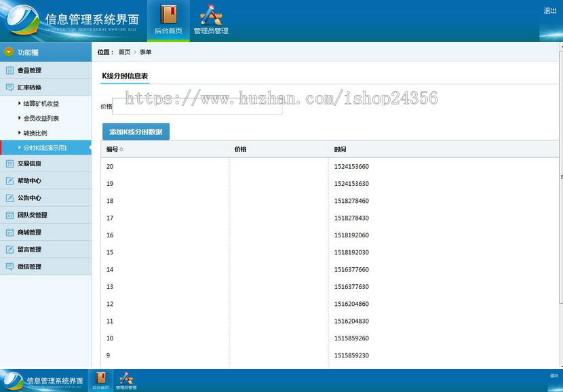563x392 pixels.
Task: Click the 时间 column header
Action: (x=340, y=149)
